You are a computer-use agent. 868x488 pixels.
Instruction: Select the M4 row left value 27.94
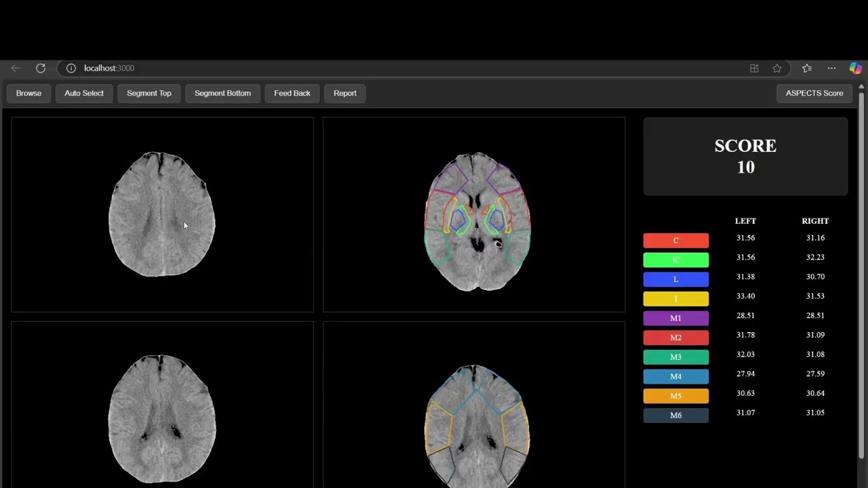pos(746,374)
